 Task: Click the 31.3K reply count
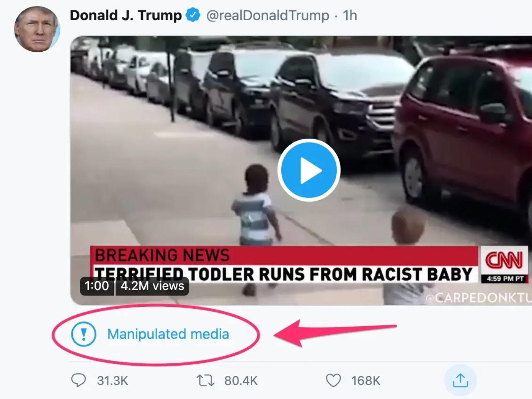(x=113, y=381)
